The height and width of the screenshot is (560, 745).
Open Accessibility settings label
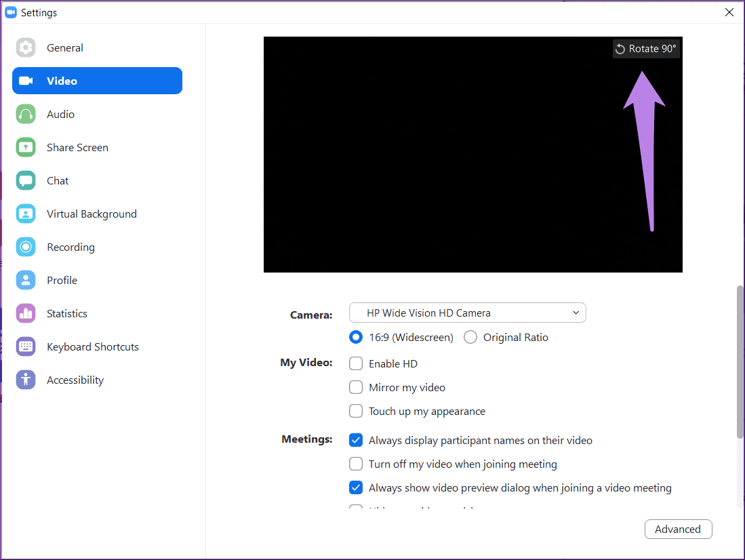pyautogui.click(x=75, y=380)
